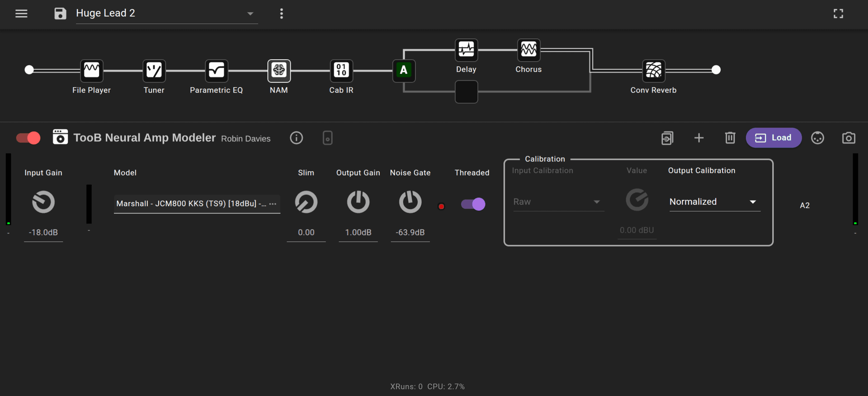Click the Calibration Value dial

(637, 200)
